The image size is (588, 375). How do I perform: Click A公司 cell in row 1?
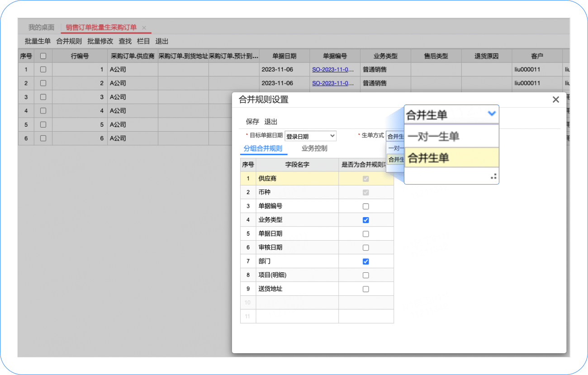pos(133,70)
